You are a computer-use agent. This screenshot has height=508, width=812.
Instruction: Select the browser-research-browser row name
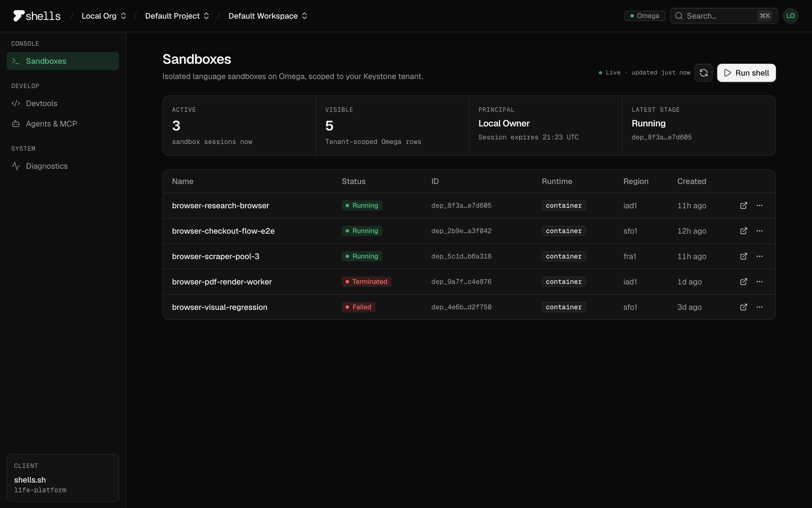[220, 206]
